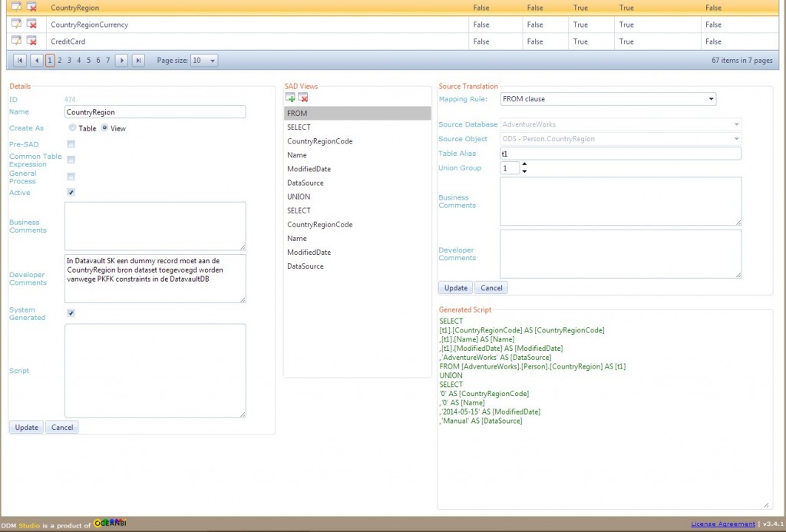Screen dimensions: 786x532
Task: Click the Name input field in Details
Action: tap(155, 112)
